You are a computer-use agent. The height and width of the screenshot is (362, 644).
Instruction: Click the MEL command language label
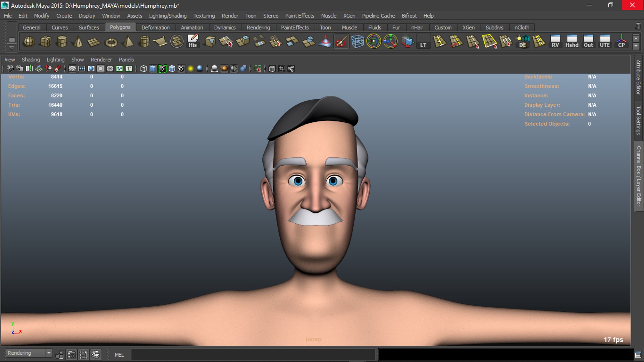click(119, 355)
